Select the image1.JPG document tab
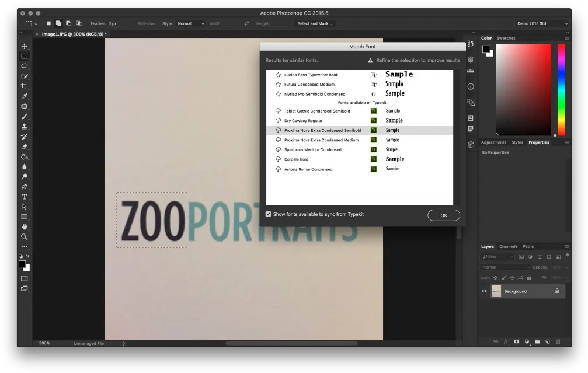Viewport: 588px width, 373px height. (74, 34)
